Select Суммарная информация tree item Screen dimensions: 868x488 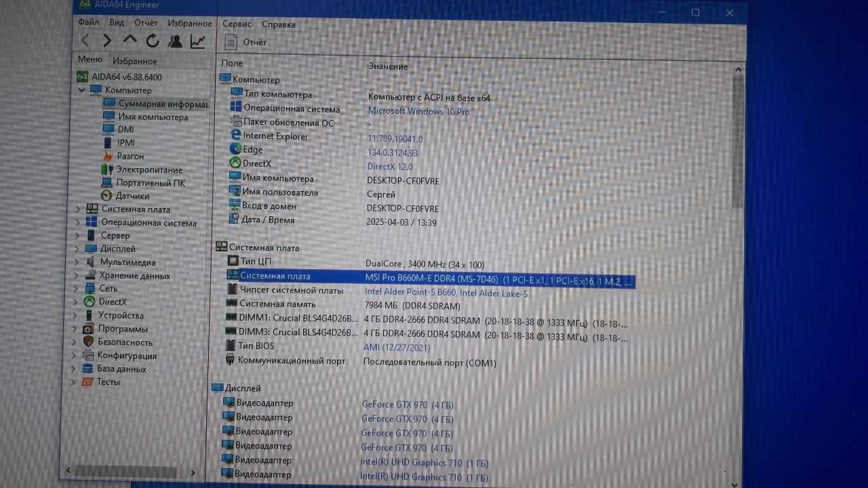coord(163,104)
